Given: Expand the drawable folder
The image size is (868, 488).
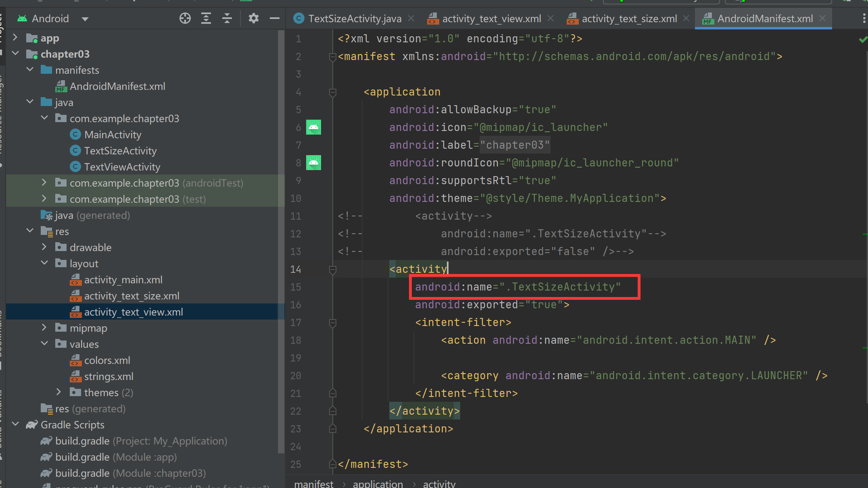Looking at the screenshot, I should pos(44,247).
